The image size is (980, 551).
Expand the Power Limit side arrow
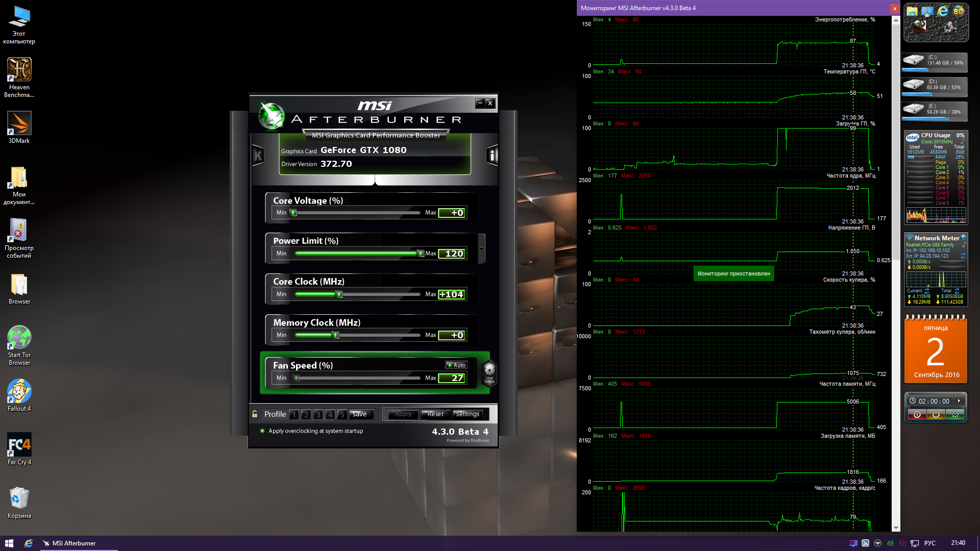point(481,248)
